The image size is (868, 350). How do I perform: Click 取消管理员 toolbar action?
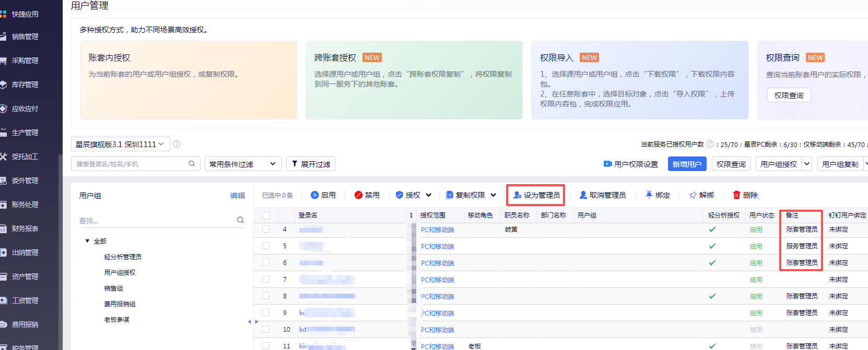click(602, 195)
